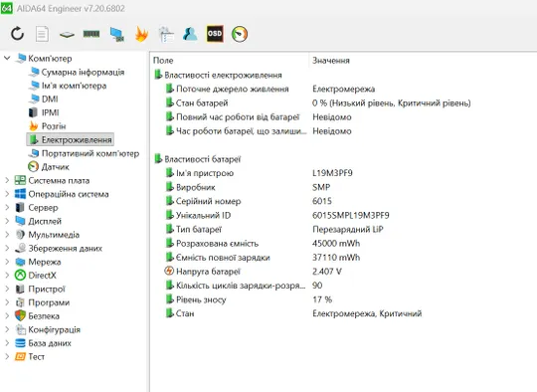Select Ім'я комп'ютера tree item
The height and width of the screenshot is (392, 537).
point(68,86)
